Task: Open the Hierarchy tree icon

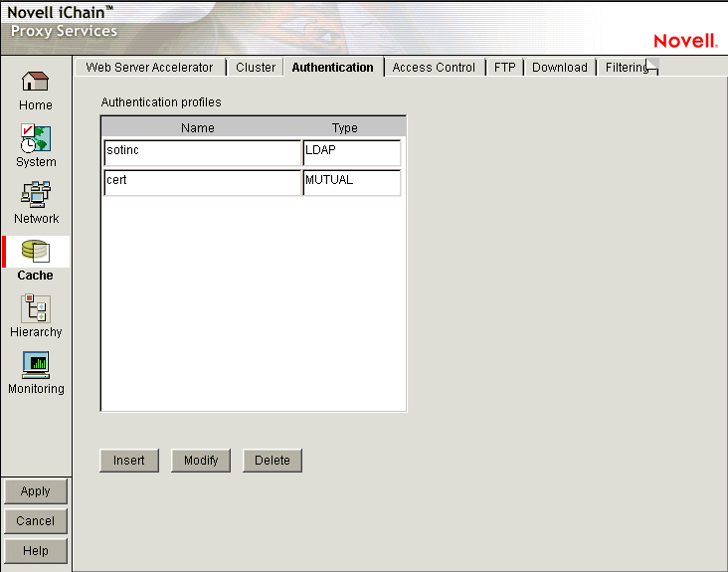Action: point(35,308)
